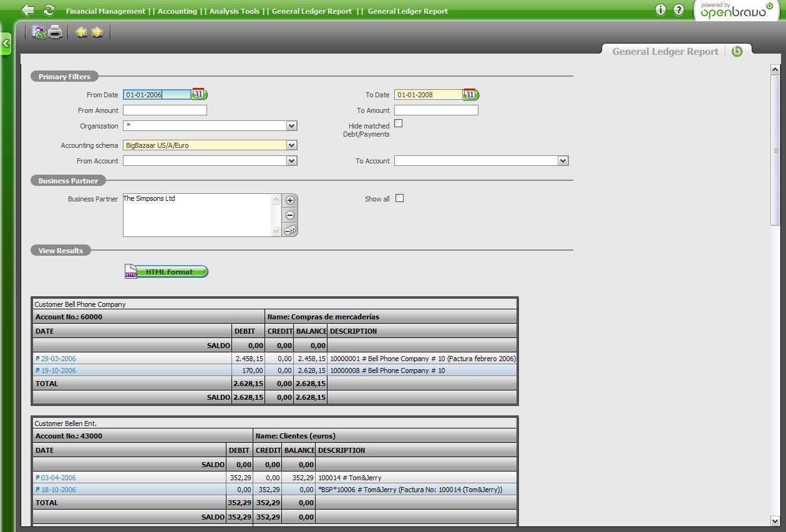Click the View Results section header

(x=61, y=251)
